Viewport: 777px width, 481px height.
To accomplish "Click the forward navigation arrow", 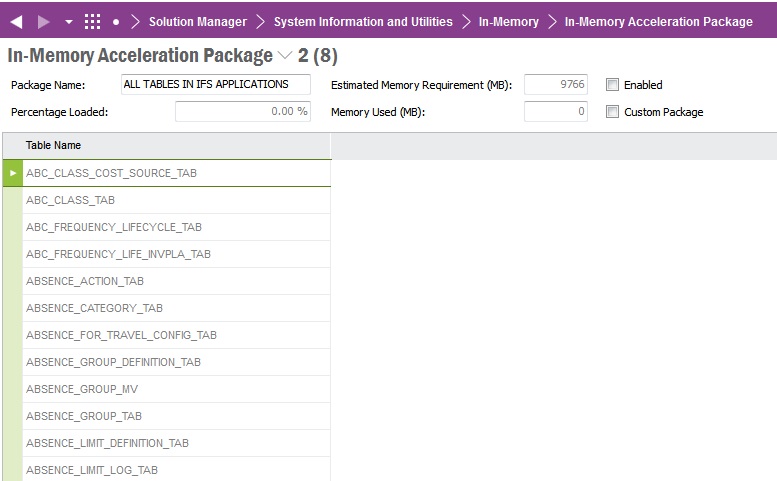I will tap(43, 21).
